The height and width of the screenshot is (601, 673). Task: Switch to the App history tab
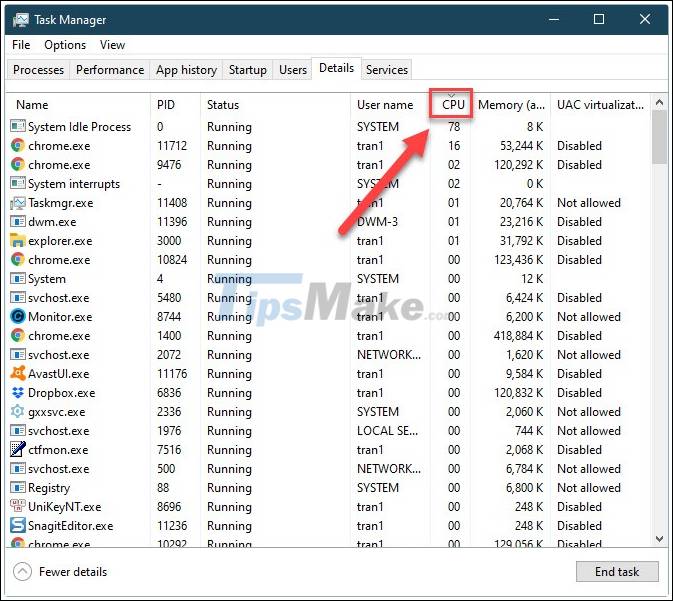pyautogui.click(x=186, y=70)
